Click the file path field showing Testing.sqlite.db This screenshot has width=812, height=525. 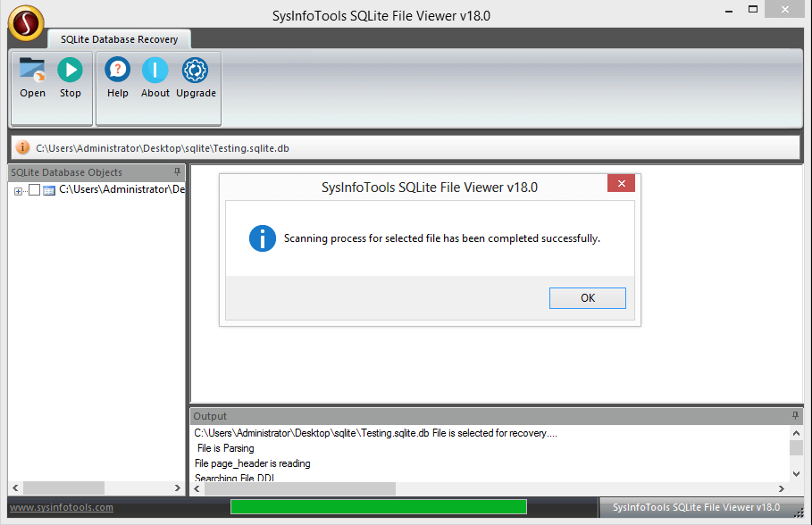[406, 148]
